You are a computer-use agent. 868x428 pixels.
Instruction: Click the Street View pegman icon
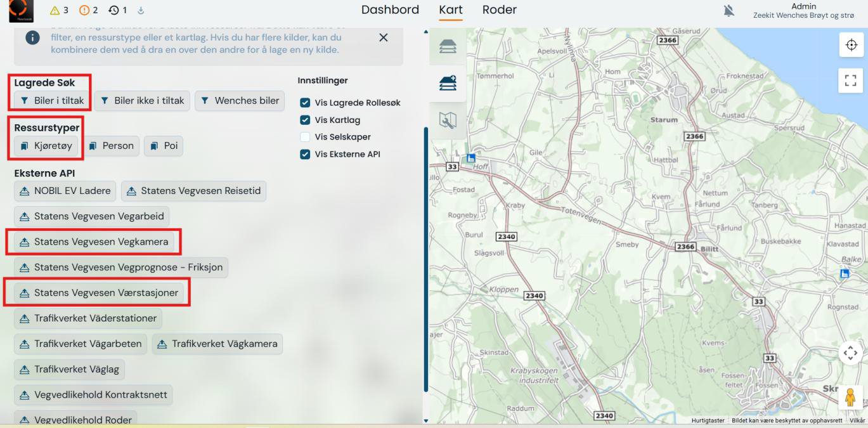(852, 397)
